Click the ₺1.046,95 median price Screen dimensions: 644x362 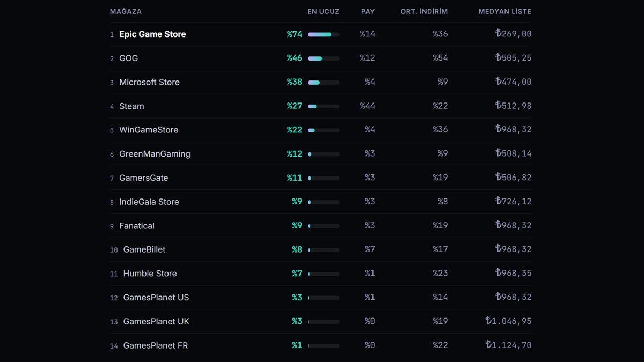pos(508,321)
